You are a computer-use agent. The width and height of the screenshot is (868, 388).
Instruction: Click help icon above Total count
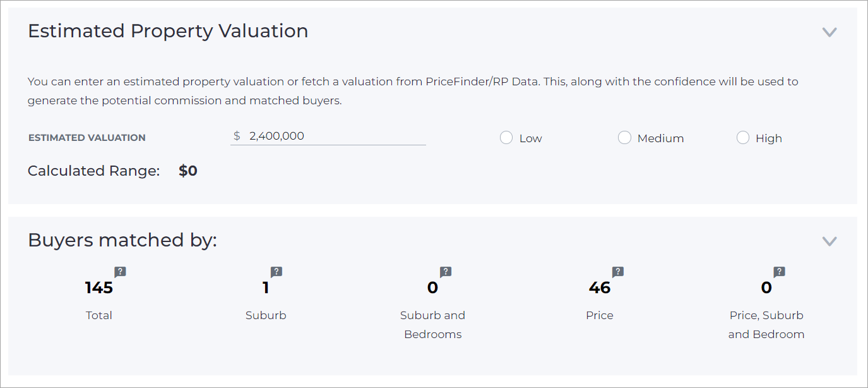click(120, 272)
